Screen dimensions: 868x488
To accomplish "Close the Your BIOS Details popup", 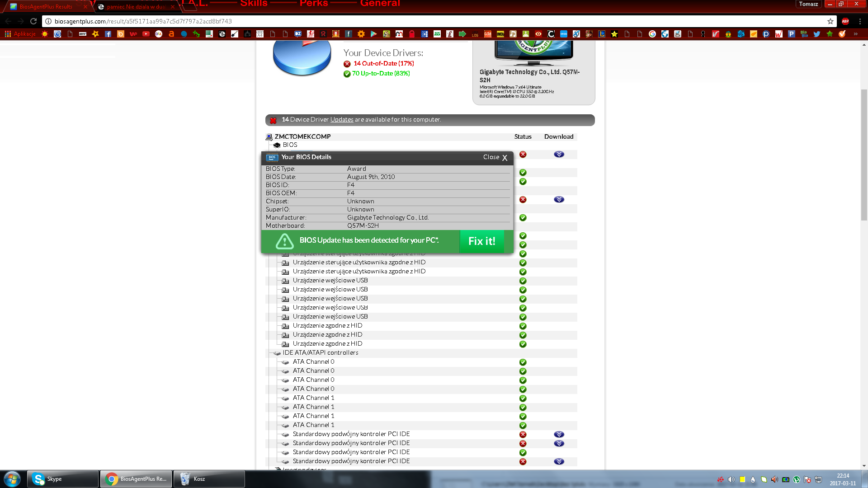I will pos(495,157).
